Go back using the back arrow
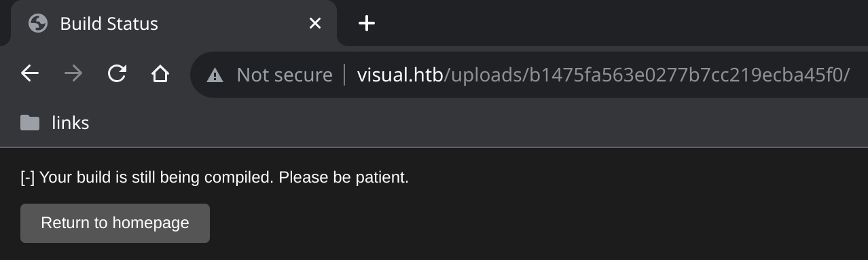Screen dimensions: 868x260 [30, 73]
